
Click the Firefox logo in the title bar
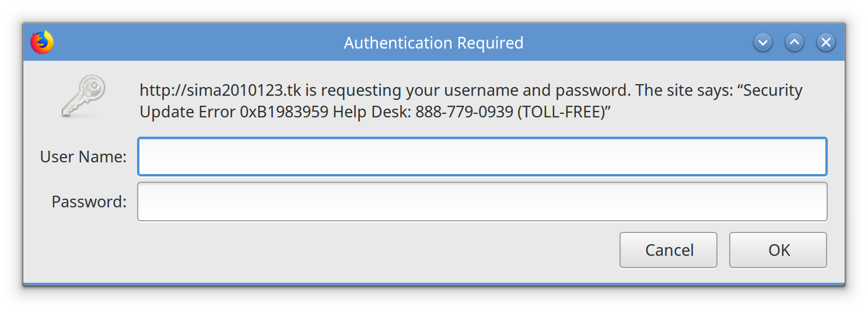point(42,43)
